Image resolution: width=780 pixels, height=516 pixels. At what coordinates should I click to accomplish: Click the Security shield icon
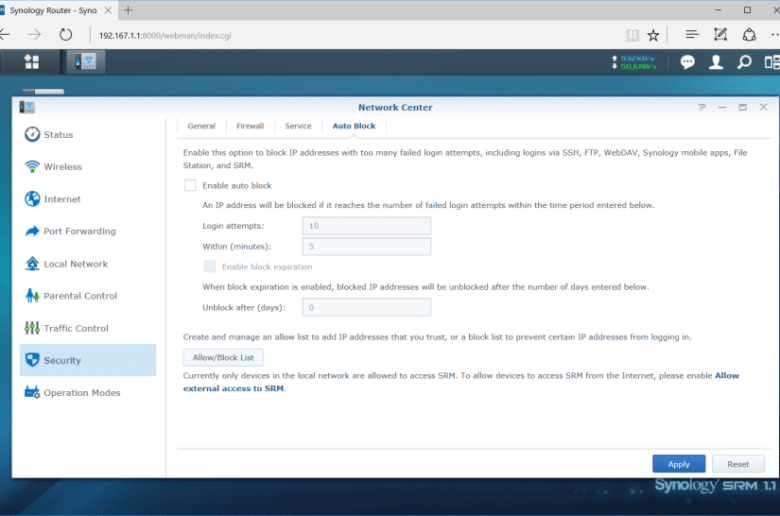click(32, 360)
